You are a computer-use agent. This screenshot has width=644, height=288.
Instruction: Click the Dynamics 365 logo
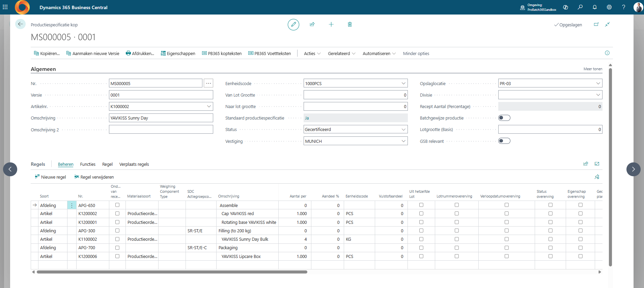tap(22, 7)
